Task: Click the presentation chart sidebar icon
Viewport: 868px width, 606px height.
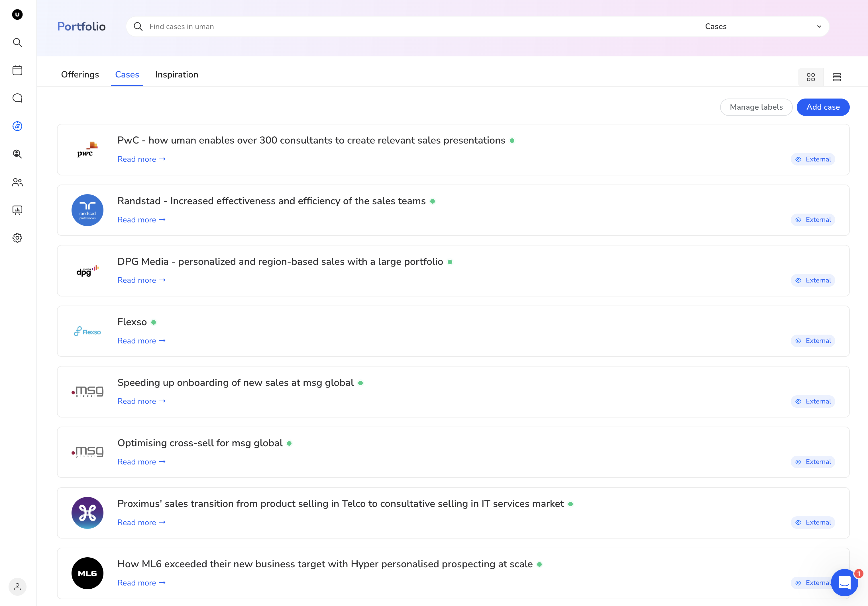Action: tap(17, 210)
